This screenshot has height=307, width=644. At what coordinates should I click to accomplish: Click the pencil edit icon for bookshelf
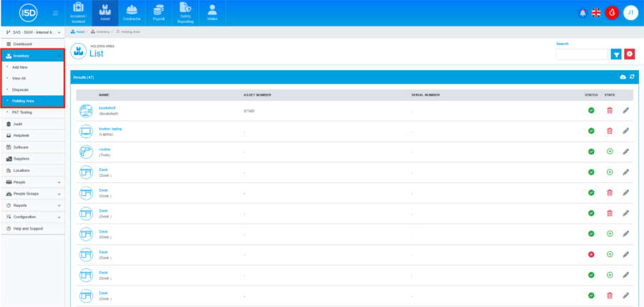click(x=626, y=110)
